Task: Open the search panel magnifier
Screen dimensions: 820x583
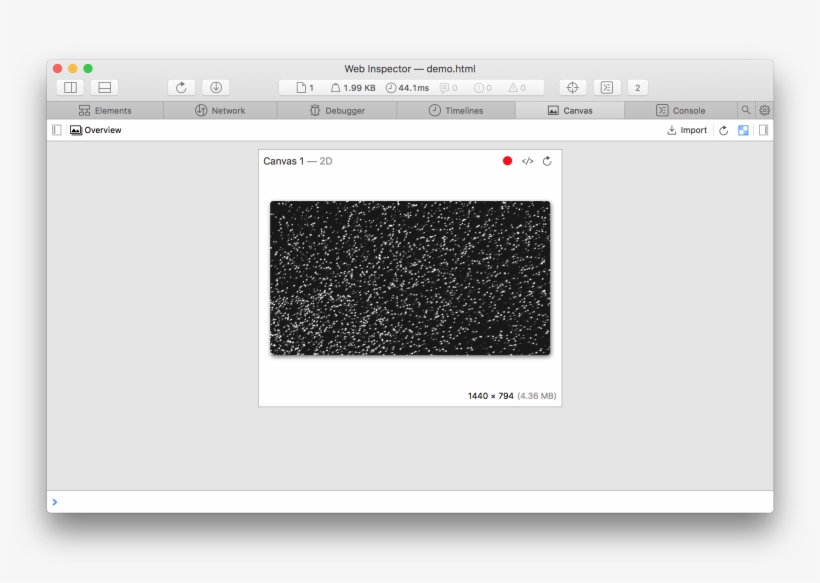Action: point(747,110)
